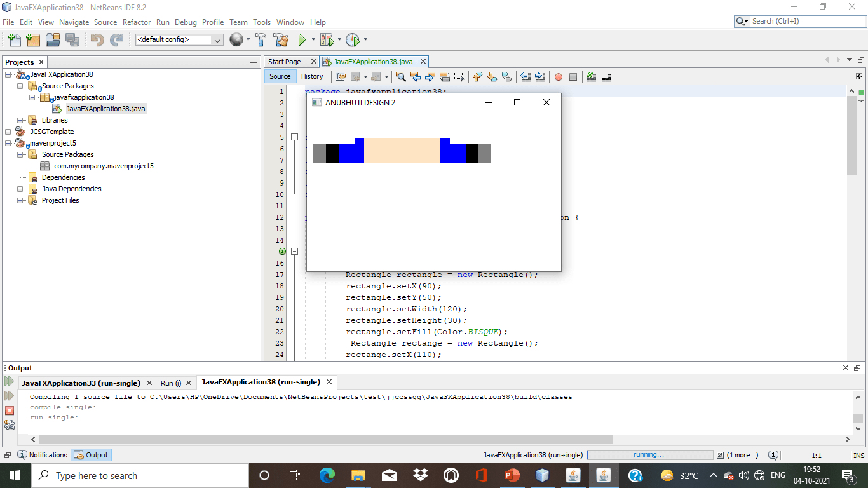The image size is (868, 488).
Task: Open the New Project icon
Action: click(33, 39)
